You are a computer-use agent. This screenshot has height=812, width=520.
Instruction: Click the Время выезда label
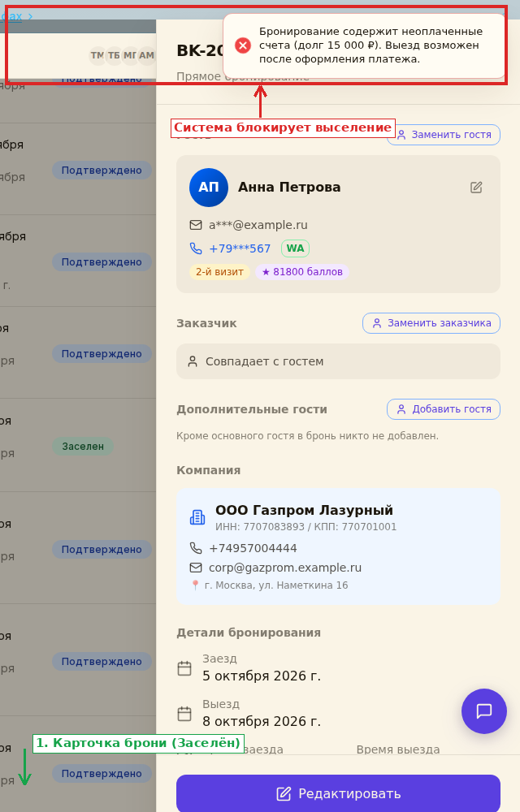398,749
